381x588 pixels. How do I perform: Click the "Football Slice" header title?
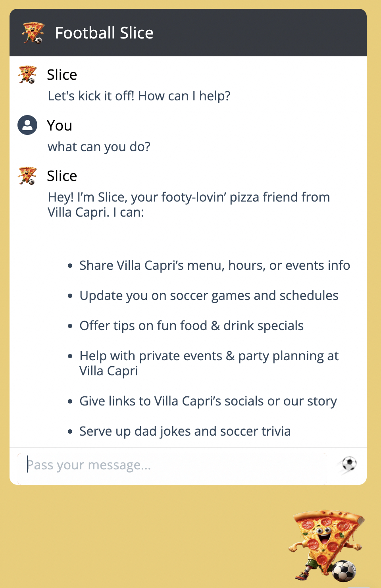point(104,33)
